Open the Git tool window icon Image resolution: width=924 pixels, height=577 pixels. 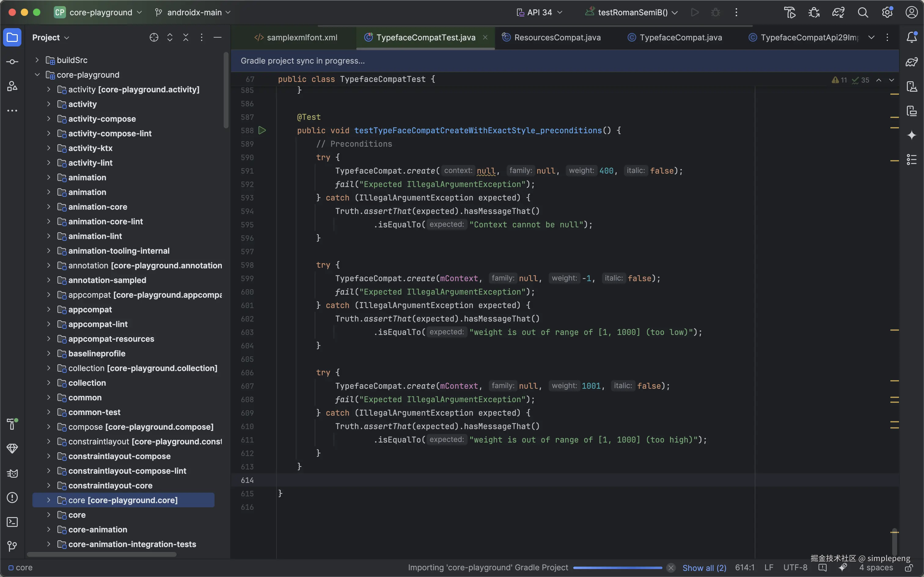coord(12,546)
